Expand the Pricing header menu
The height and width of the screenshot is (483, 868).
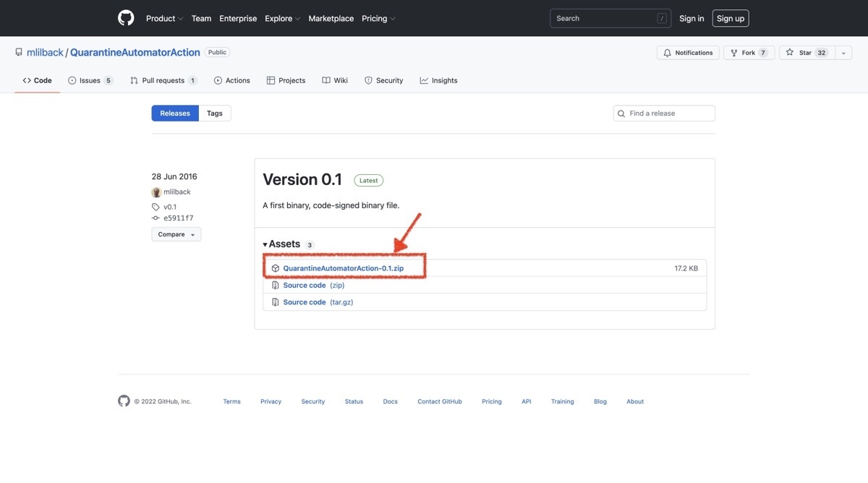(x=378, y=19)
